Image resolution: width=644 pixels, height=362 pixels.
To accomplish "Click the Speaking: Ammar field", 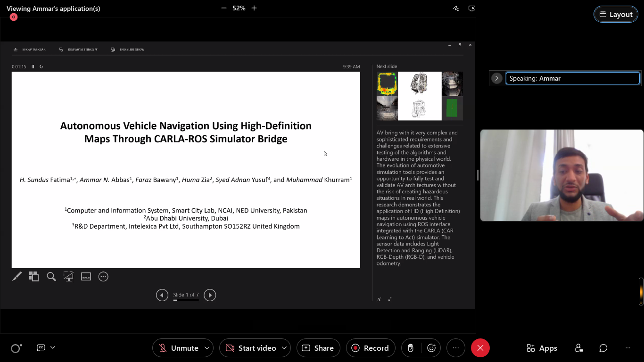I will pyautogui.click(x=573, y=78).
